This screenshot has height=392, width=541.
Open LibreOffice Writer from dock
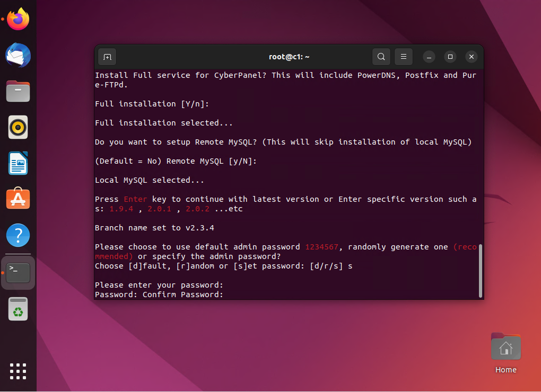coord(18,163)
